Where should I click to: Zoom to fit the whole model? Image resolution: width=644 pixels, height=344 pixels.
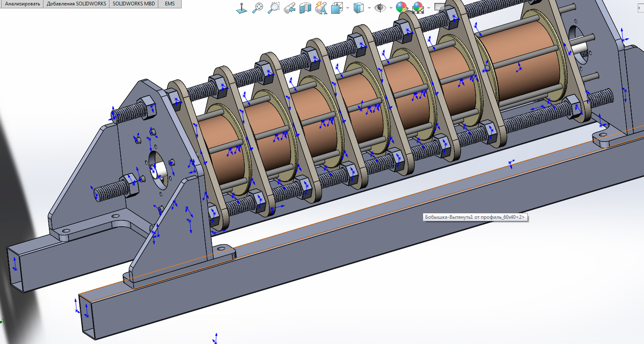coord(258,8)
